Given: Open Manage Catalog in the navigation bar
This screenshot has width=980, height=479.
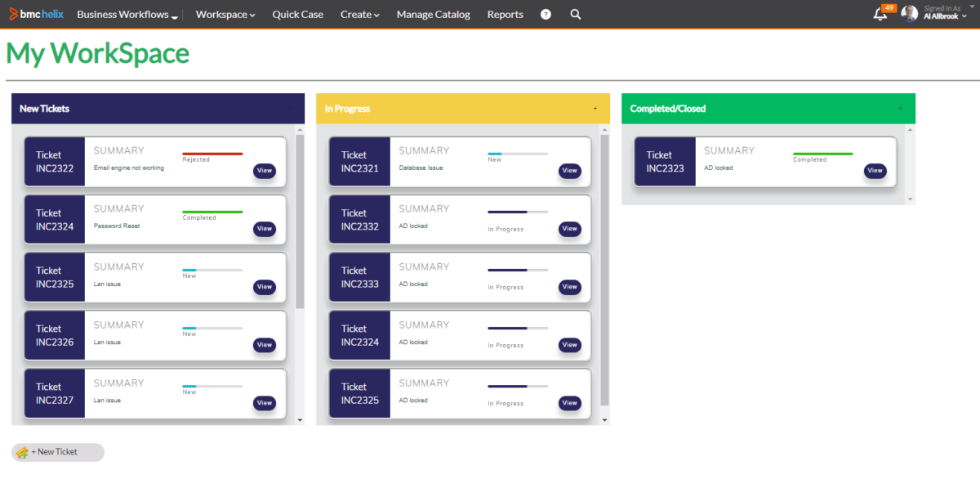Looking at the screenshot, I should tap(434, 15).
